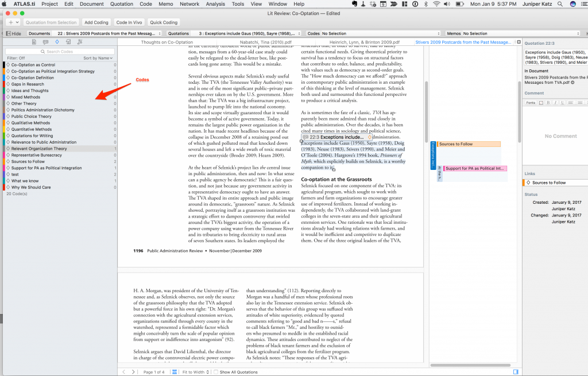Click the Hide sidebar button

point(14,33)
